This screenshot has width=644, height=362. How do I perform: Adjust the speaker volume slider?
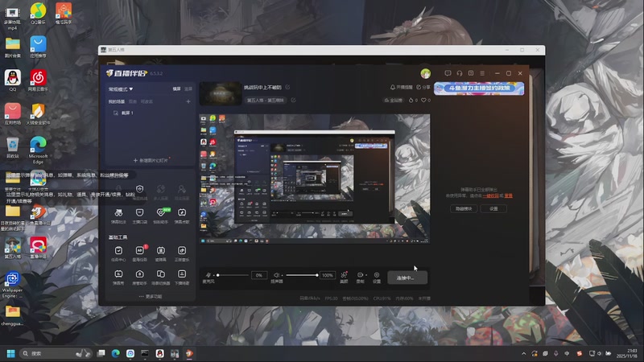click(x=303, y=275)
